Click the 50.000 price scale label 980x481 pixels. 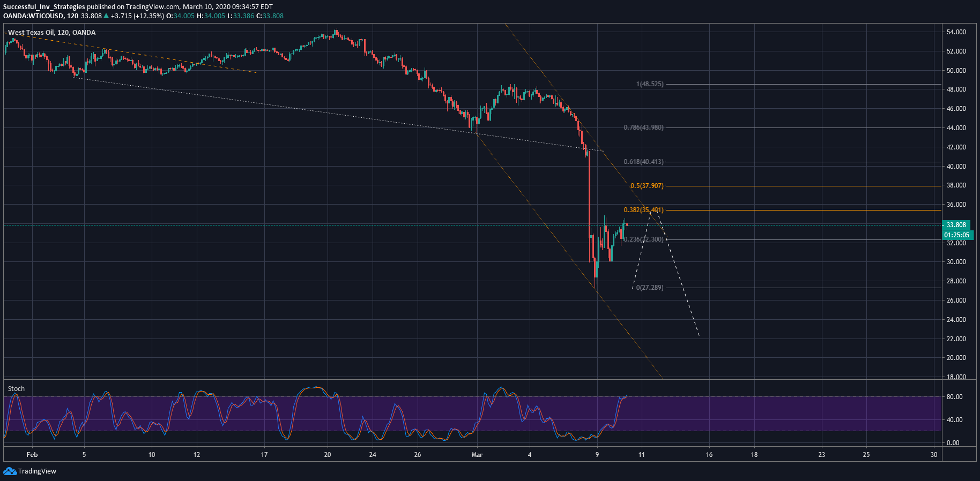pyautogui.click(x=956, y=71)
